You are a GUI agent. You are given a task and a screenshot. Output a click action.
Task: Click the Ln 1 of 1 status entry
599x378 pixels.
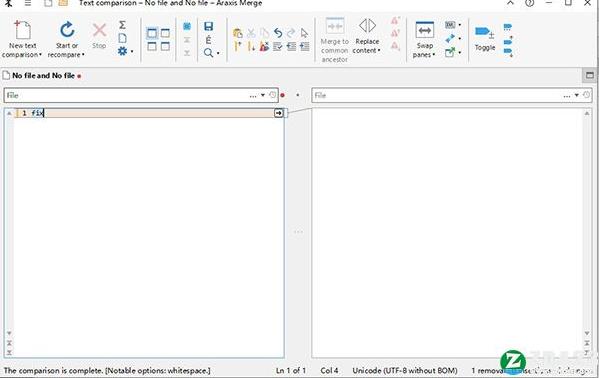(291, 370)
